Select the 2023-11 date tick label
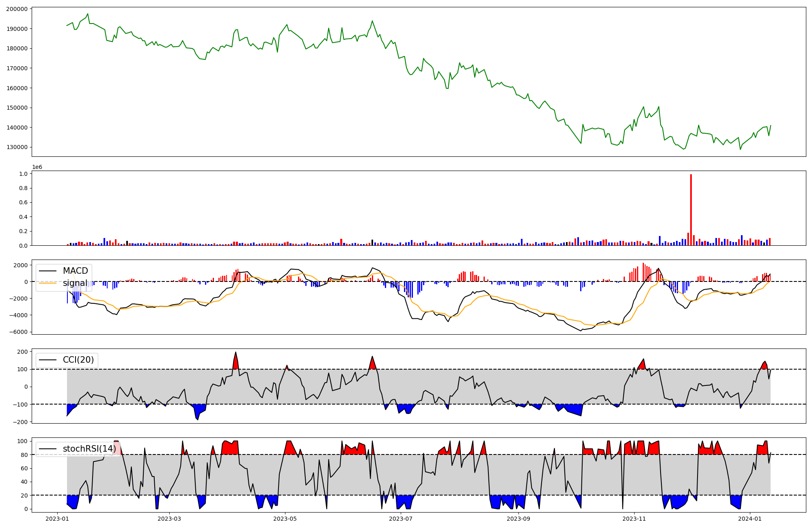Image resolution: width=812 pixels, height=528 pixels. coord(634,519)
